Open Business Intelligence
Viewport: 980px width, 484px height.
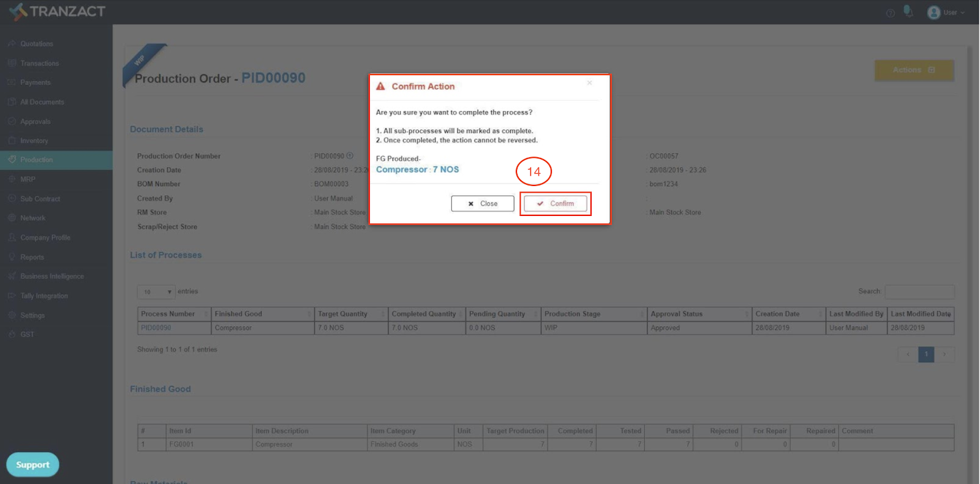(x=52, y=277)
